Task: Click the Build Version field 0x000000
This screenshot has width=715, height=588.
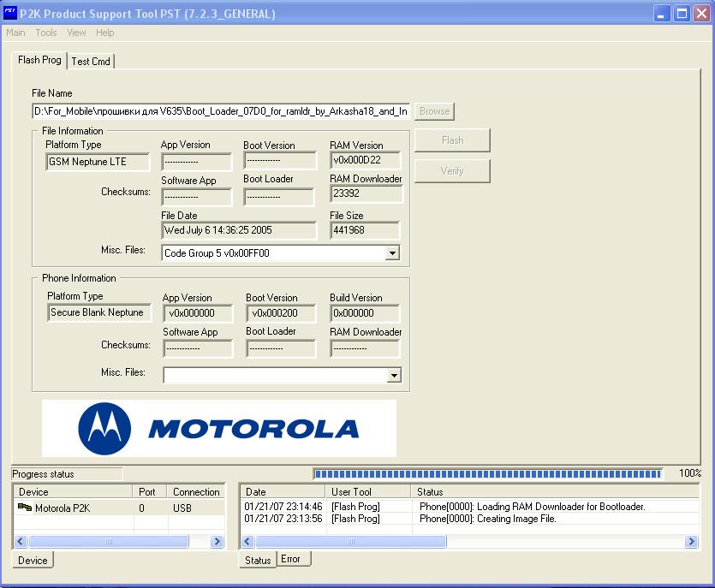Action: pos(365,313)
